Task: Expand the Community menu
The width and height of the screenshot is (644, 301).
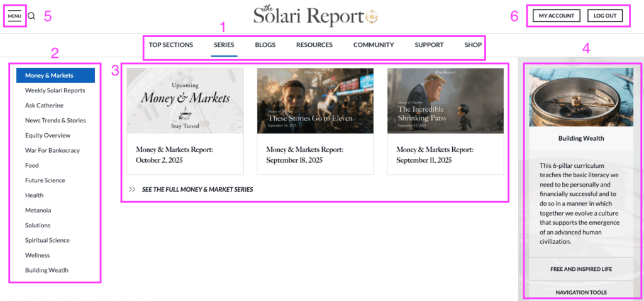Action: coord(374,45)
